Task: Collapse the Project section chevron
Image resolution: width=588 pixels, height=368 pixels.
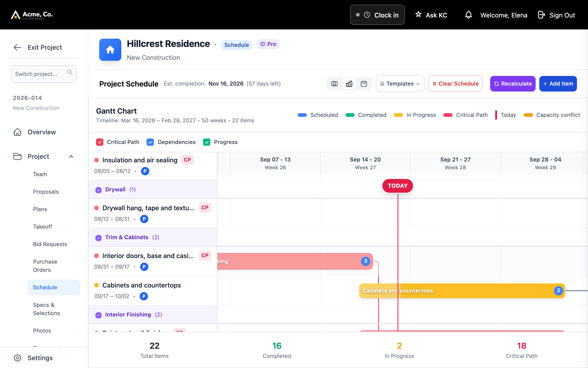Action: [71, 156]
